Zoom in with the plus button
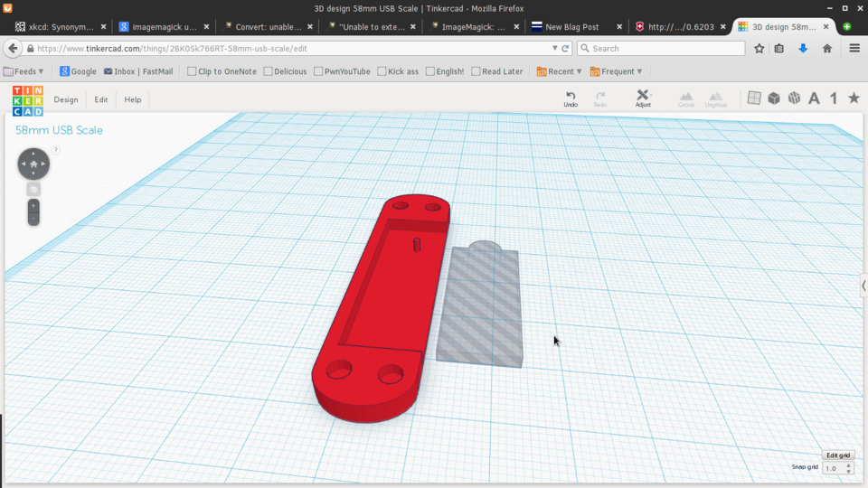 pyautogui.click(x=33, y=206)
